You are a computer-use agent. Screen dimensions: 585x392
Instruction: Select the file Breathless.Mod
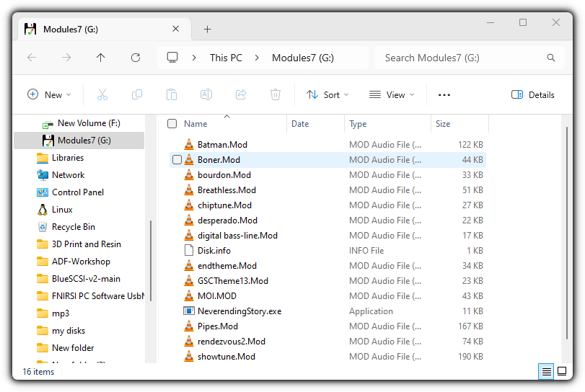[327, 190]
